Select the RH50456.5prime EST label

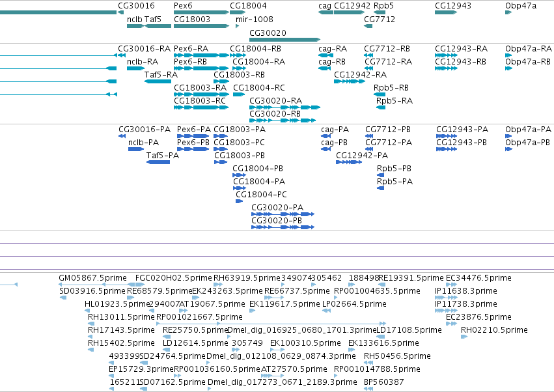[x=397, y=356]
